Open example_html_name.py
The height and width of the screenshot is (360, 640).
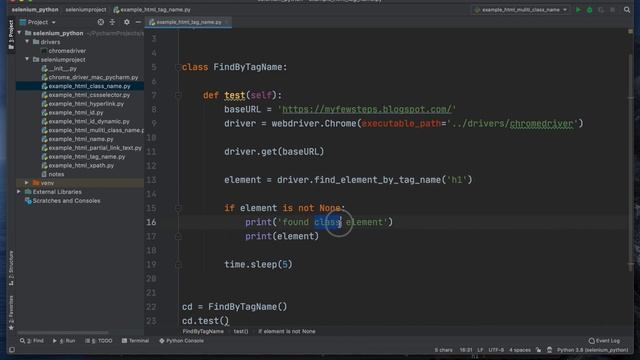(x=81, y=139)
